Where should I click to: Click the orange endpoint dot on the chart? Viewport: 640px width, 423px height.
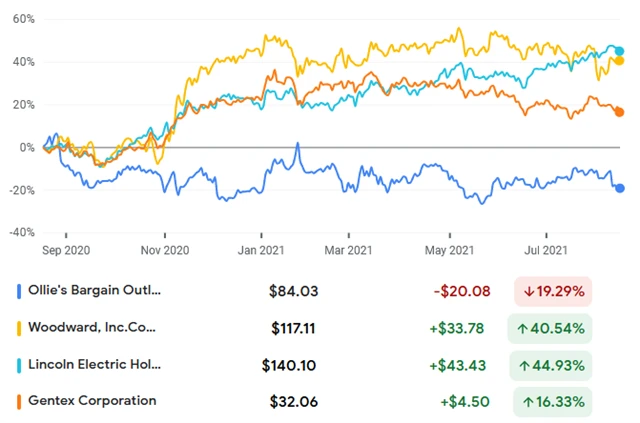tap(620, 112)
